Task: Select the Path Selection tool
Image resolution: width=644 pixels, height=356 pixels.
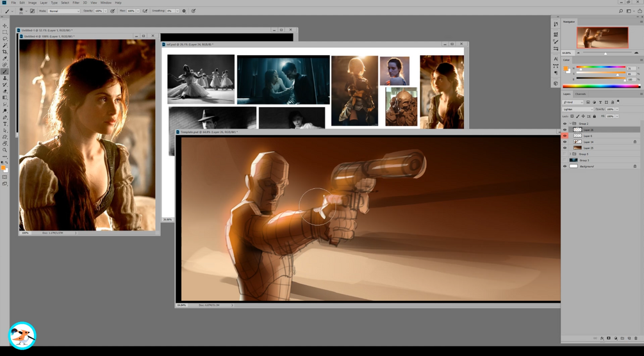Action: click(5, 131)
